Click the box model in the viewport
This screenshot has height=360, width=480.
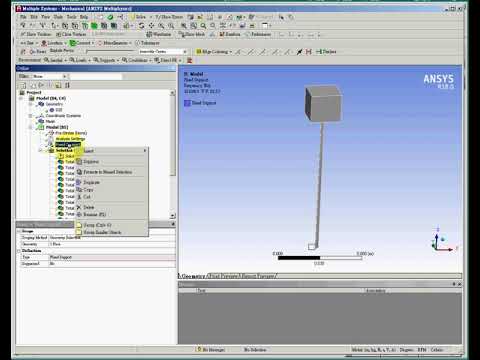tap(323, 104)
